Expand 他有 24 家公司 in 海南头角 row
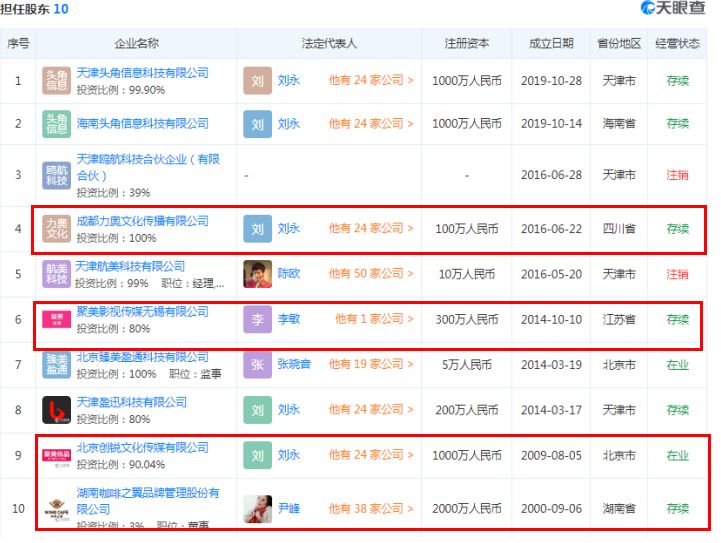This screenshot has height=543, width=721. click(x=371, y=124)
